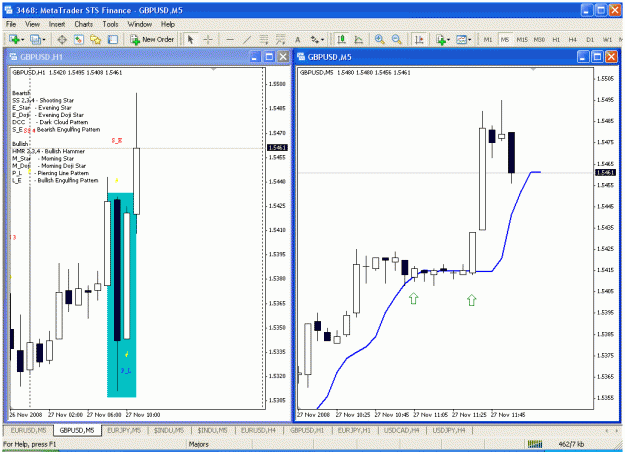
Task: Select the text (A) tool
Action: click(x=297, y=39)
